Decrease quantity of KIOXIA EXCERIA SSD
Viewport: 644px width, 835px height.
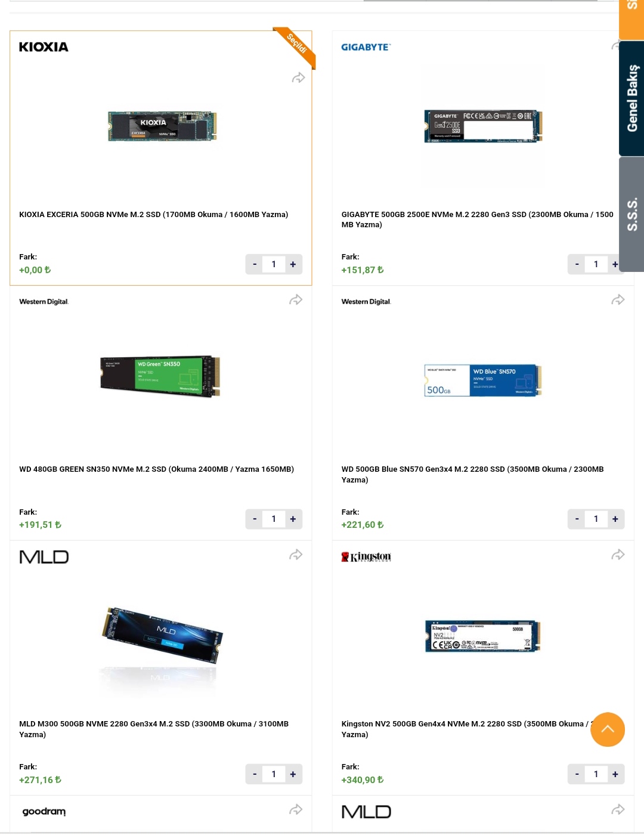click(255, 264)
